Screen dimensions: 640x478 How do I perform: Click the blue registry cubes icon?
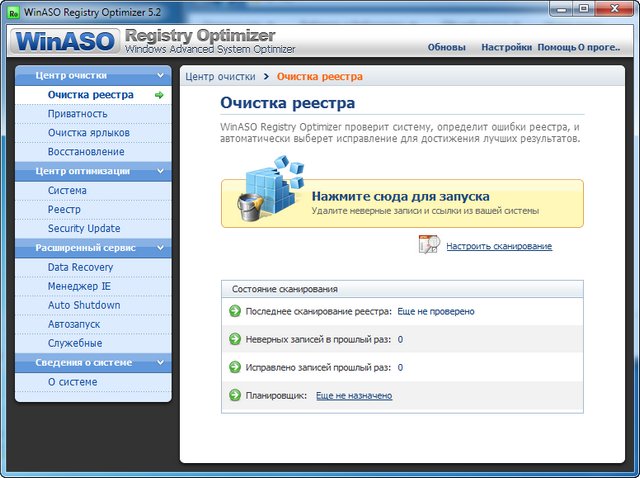click(271, 188)
